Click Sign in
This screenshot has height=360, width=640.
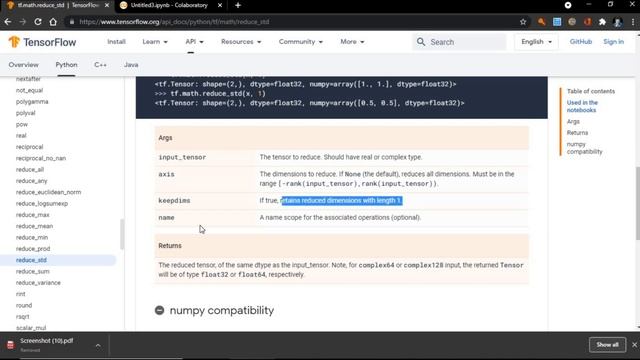pyautogui.click(x=613, y=42)
